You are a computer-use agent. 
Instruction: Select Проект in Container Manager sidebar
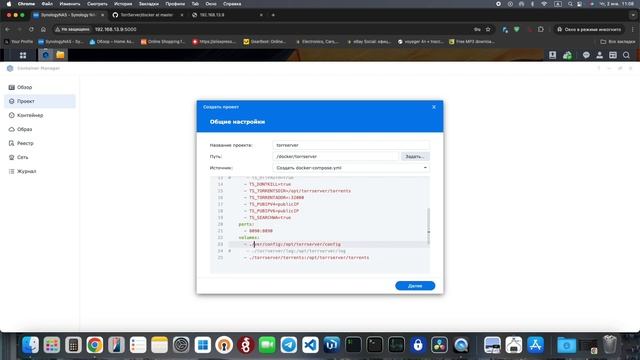point(40,101)
